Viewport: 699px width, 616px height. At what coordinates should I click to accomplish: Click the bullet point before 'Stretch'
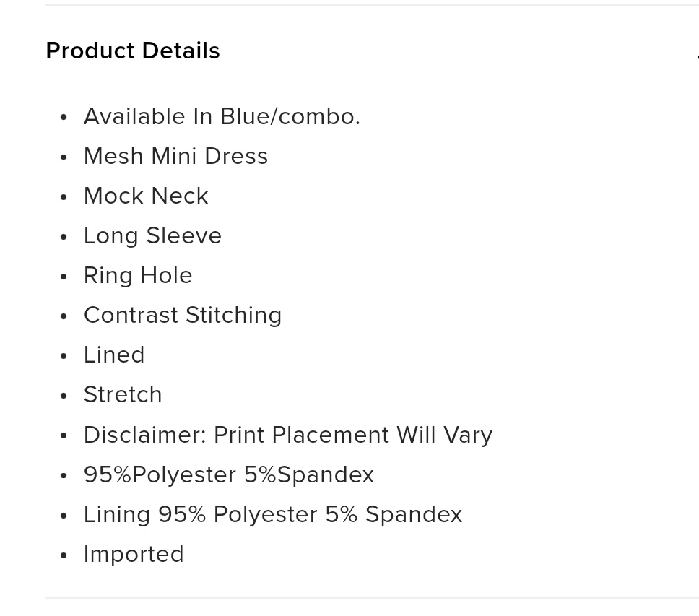tap(64, 396)
